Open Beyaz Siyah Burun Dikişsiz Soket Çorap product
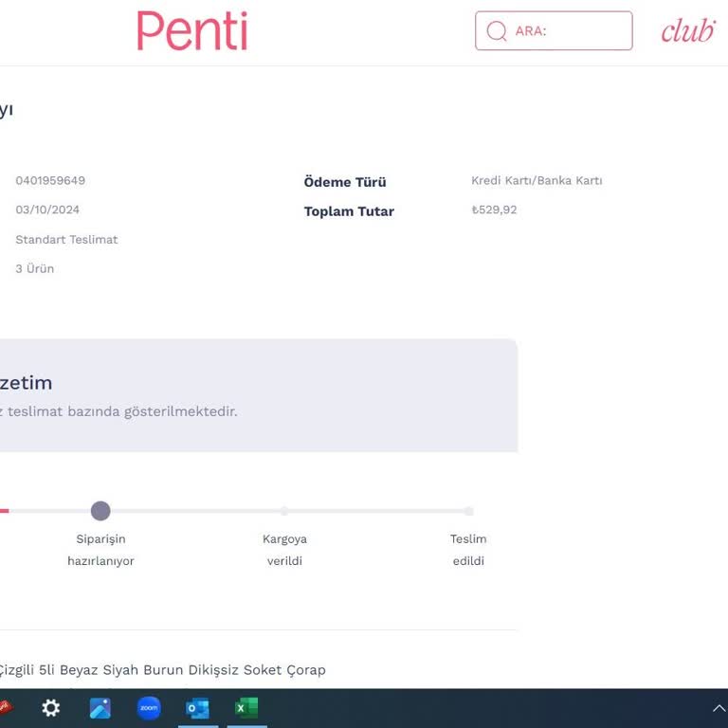This screenshot has height=728, width=728. coord(161,670)
